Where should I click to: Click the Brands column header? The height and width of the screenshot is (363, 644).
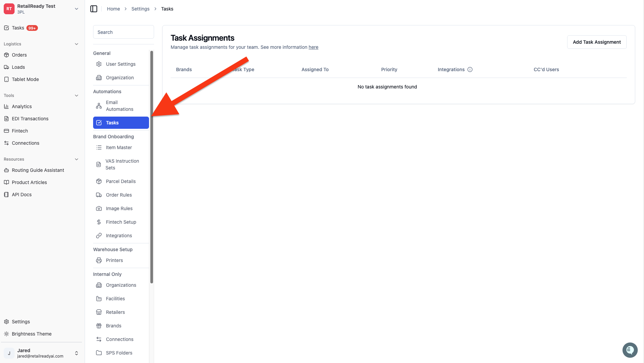click(x=184, y=69)
